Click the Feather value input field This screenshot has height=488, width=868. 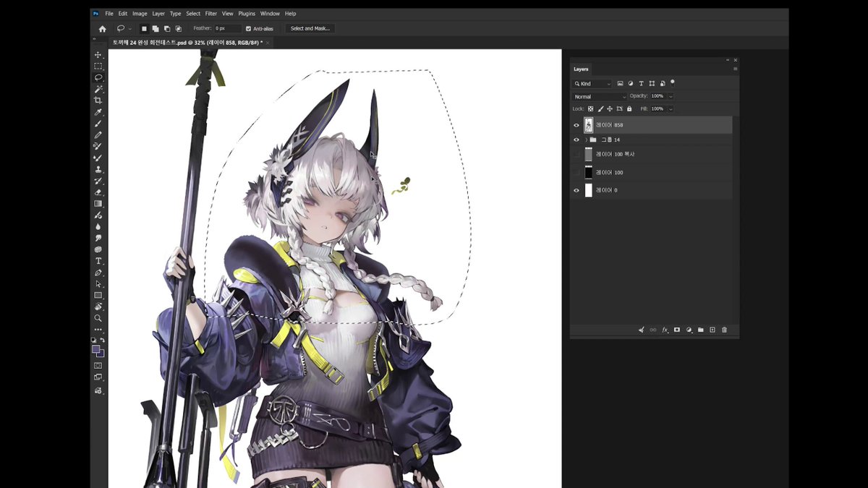pos(227,29)
